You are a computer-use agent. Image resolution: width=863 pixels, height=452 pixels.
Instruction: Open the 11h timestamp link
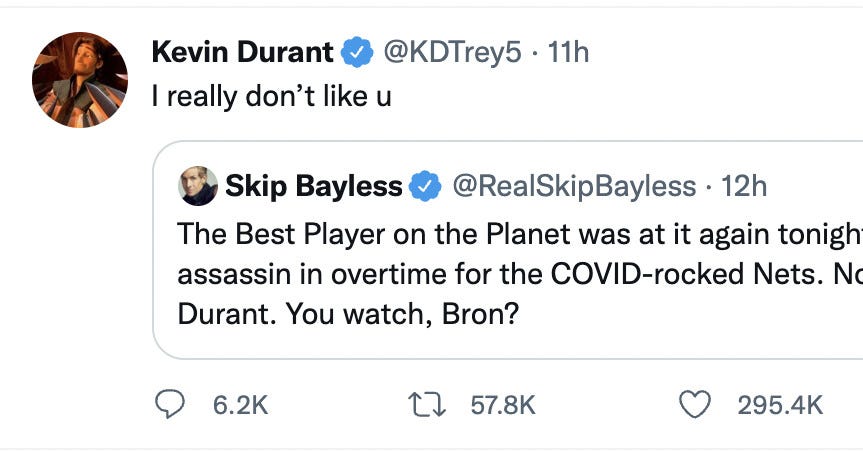tap(568, 51)
